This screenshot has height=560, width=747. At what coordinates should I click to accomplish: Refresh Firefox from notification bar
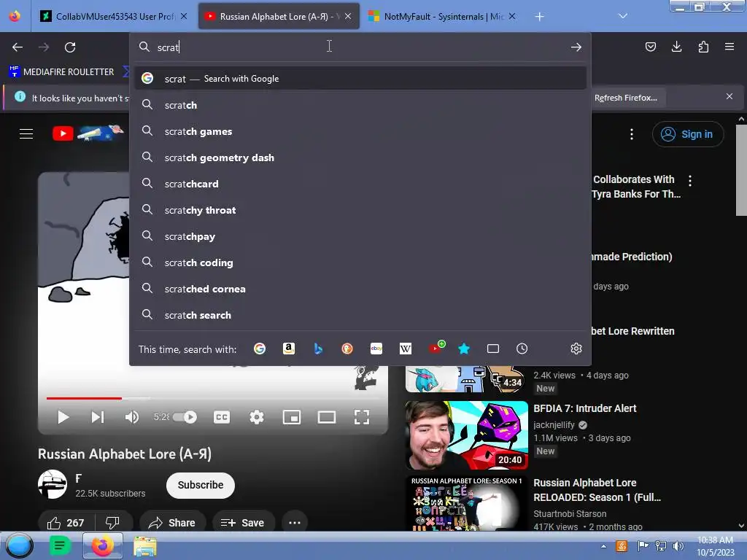[x=626, y=98]
